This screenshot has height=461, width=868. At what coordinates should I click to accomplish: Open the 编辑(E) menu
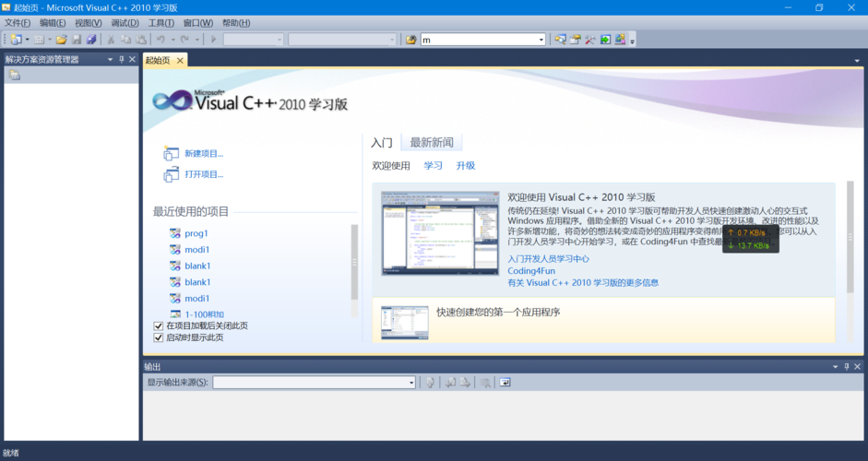53,23
